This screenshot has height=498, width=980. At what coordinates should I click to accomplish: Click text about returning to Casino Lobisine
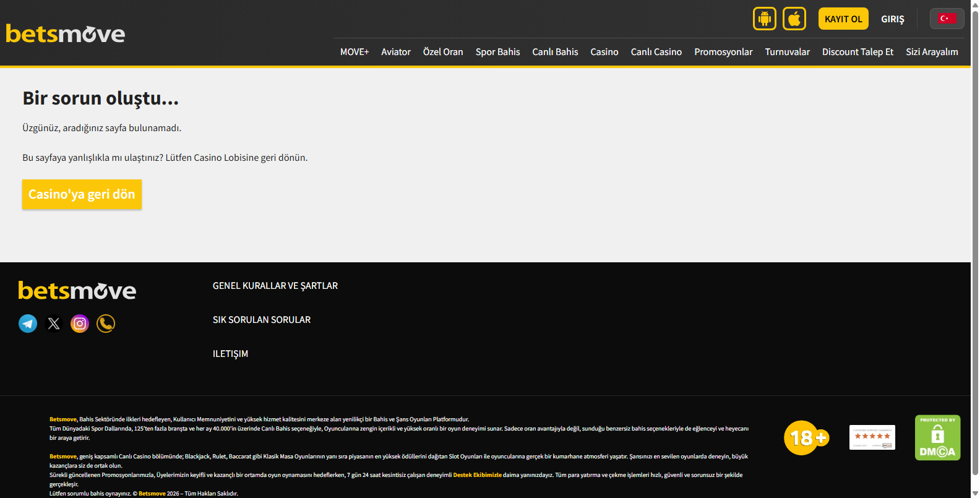tap(165, 158)
